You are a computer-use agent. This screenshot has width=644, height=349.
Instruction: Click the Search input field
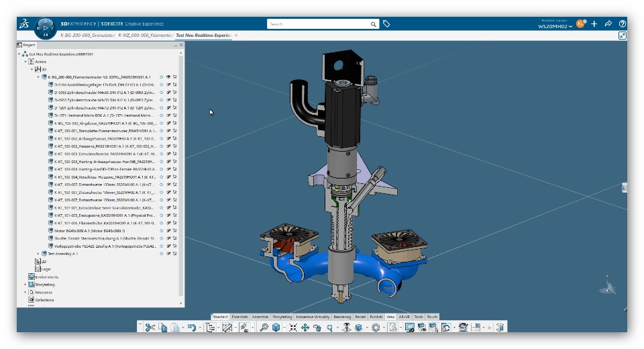click(319, 24)
